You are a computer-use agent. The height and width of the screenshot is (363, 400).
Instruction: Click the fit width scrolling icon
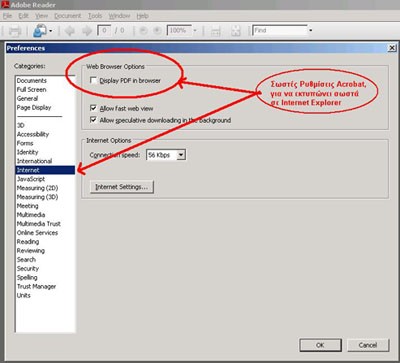click(216, 31)
